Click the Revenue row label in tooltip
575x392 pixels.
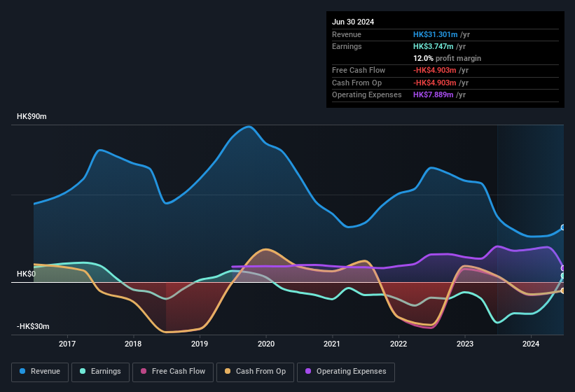(x=347, y=34)
